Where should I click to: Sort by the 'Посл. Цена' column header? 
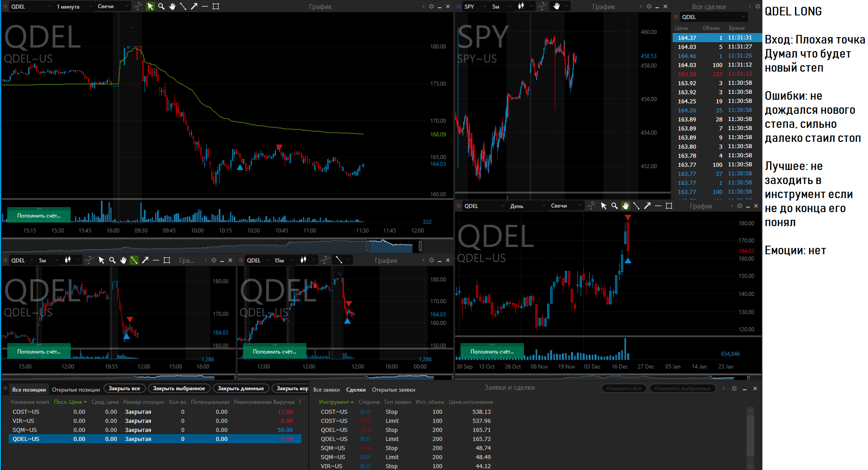(x=70, y=402)
